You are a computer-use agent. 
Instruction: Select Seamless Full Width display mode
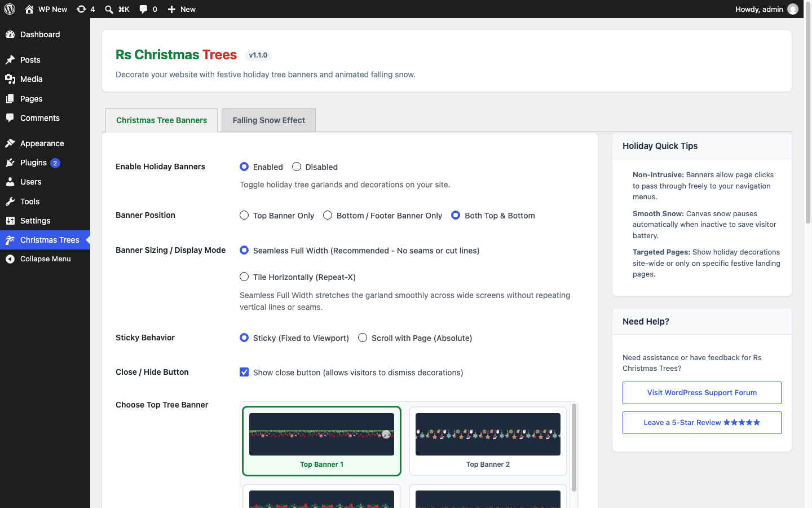244,250
